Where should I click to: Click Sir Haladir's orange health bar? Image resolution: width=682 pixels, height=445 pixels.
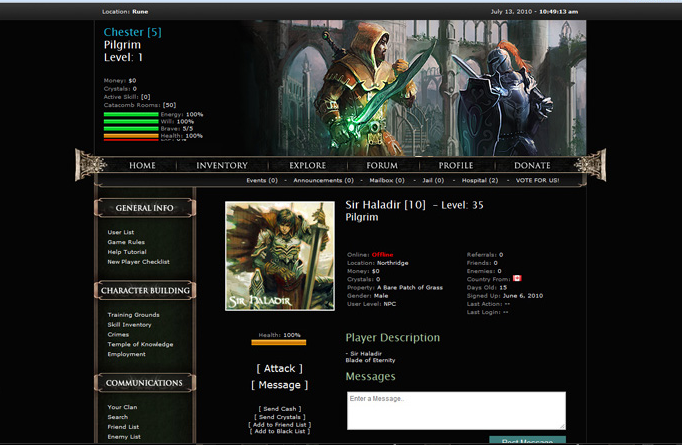[x=279, y=342]
